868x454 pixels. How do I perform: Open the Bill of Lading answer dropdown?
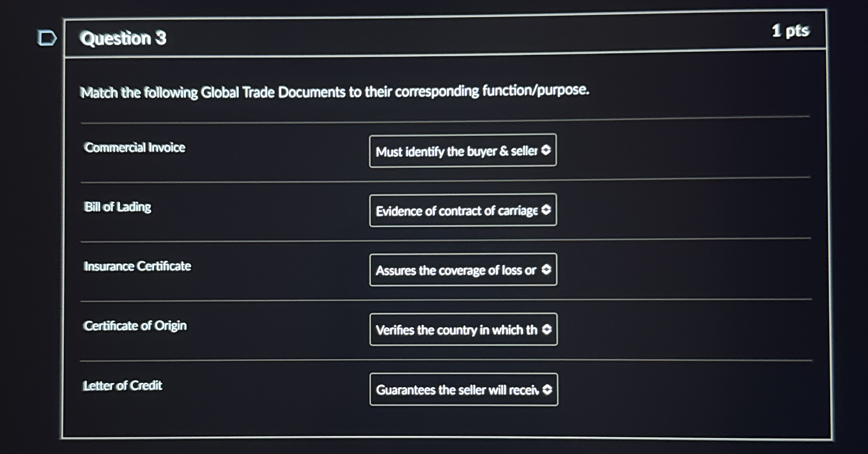[463, 210]
